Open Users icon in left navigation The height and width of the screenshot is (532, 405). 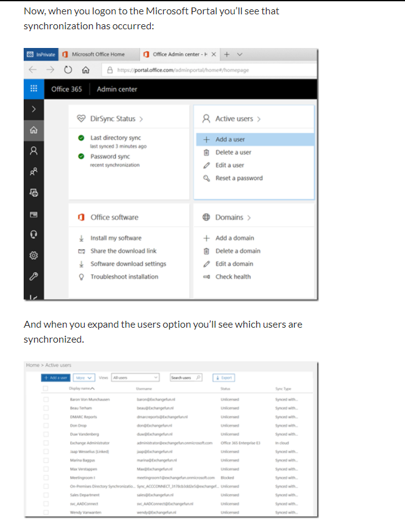coord(34,151)
